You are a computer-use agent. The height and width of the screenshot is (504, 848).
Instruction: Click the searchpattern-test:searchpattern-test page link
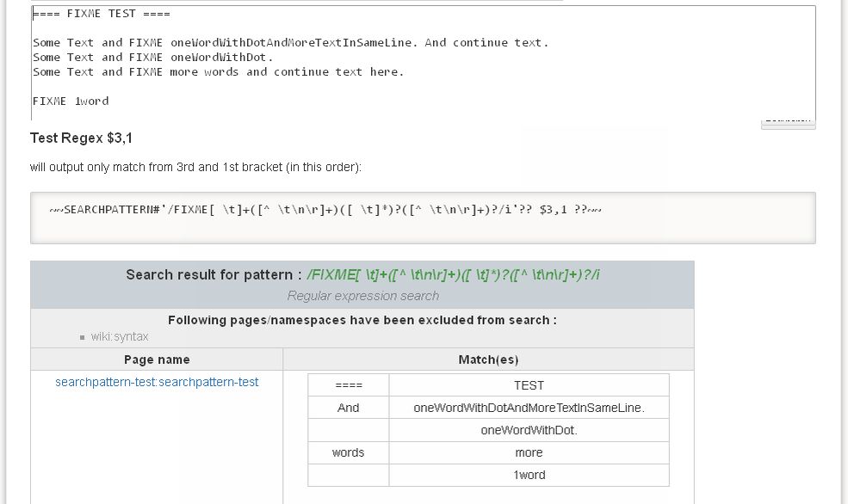pos(157,382)
